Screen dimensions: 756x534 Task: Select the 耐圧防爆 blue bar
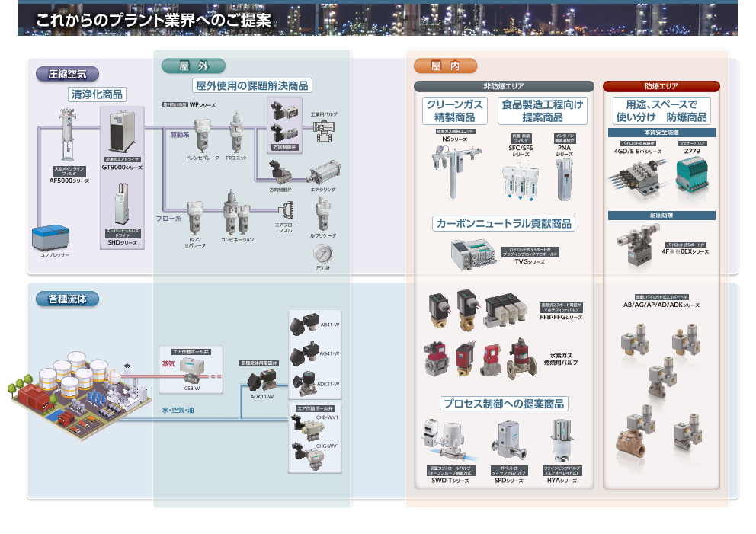[661, 216]
